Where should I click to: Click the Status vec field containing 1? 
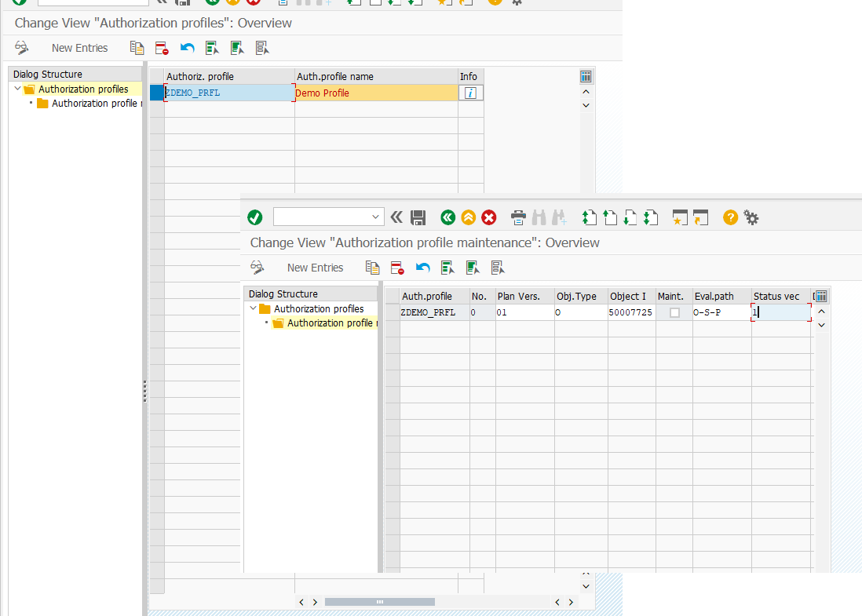click(x=780, y=312)
